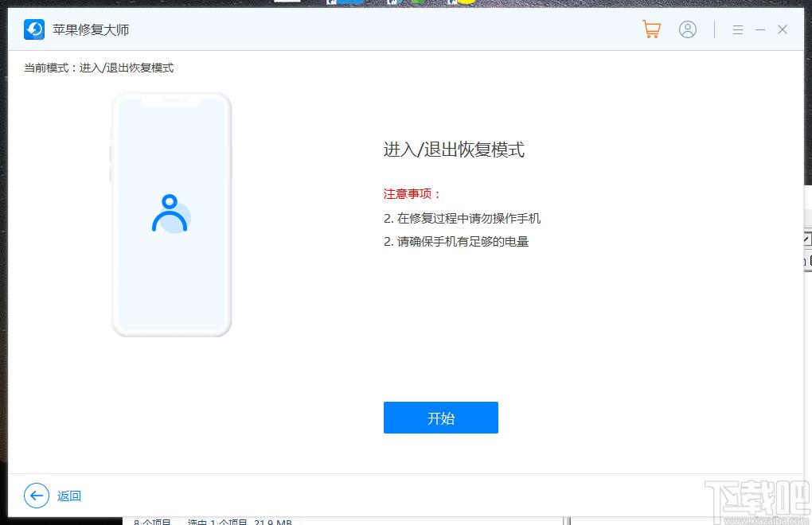Open the user account icon
Image resolution: width=812 pixels, height=525 pixels.
pyautogui.click(x=688, y=29)
